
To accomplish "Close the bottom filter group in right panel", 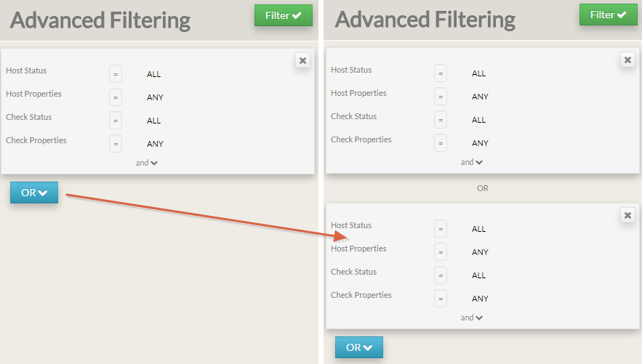I will [x=627, y=216].
